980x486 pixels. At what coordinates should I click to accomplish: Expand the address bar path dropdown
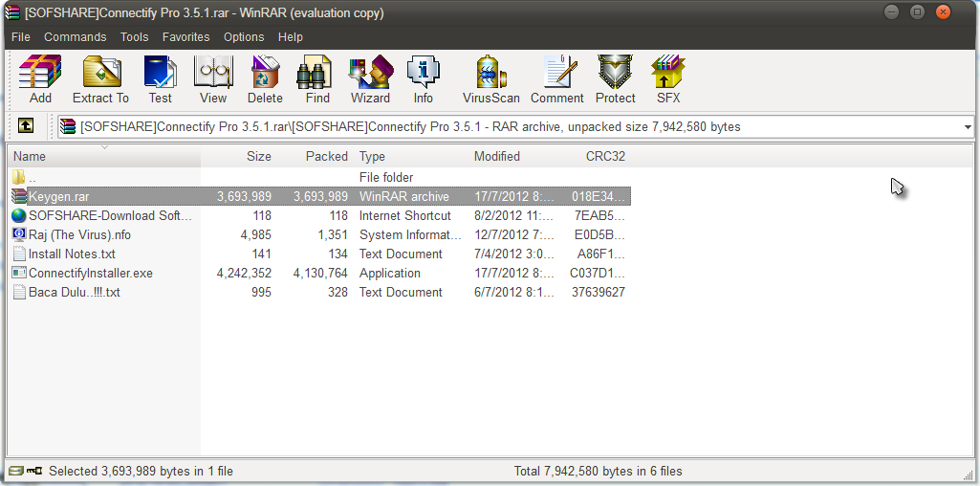[969, 127]
